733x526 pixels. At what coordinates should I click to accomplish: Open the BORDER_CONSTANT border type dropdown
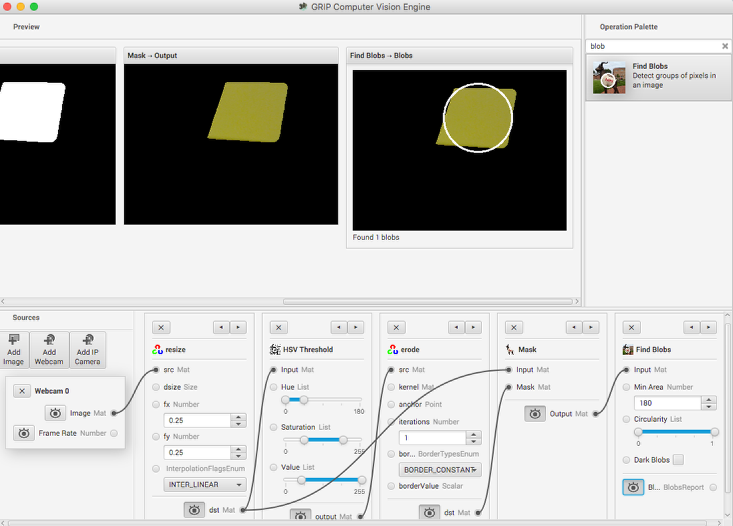point(440,469)
